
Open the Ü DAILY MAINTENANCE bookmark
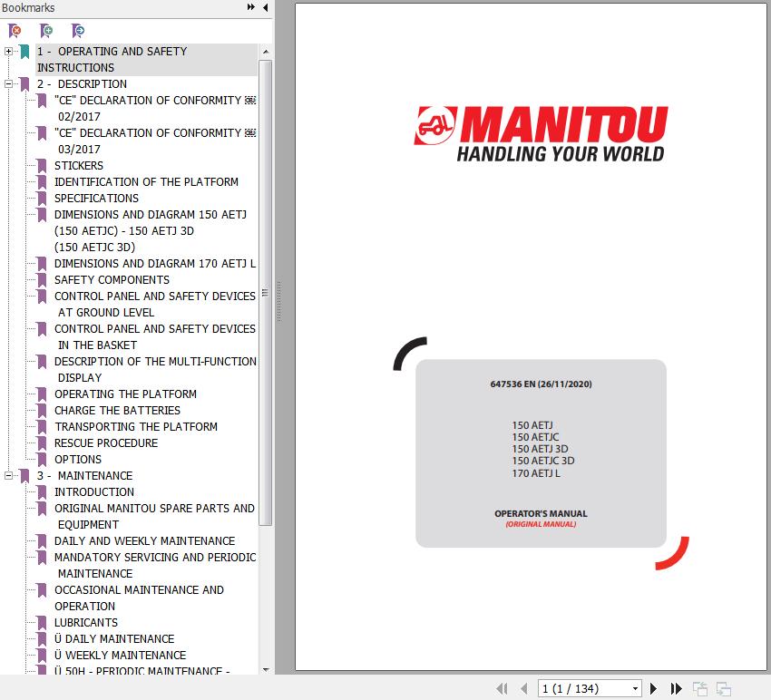114,639
